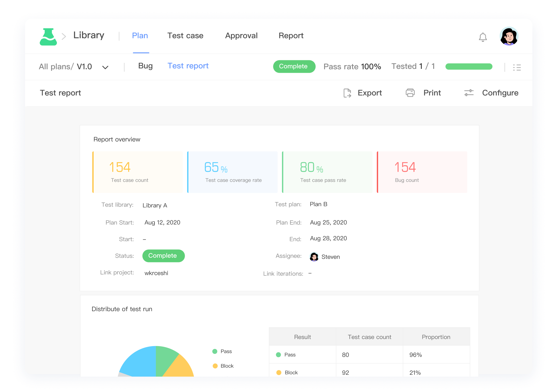Click the Complete status badge in the toolbar
The width and height of the screenshot is (559, 392).
[x=294, y=67]
